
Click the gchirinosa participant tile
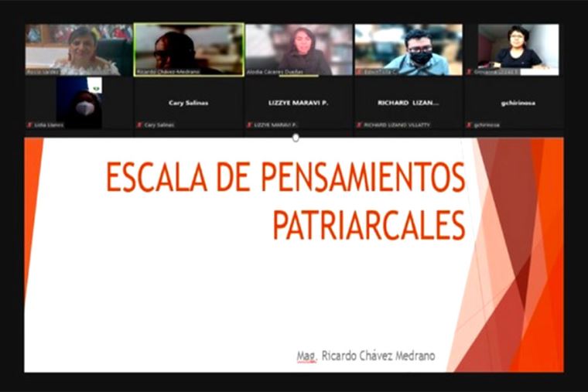[518, 102]
